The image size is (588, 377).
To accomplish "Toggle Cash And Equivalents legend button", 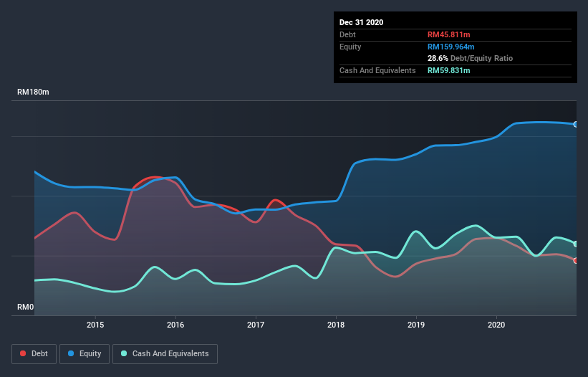I will coord(165,354).
